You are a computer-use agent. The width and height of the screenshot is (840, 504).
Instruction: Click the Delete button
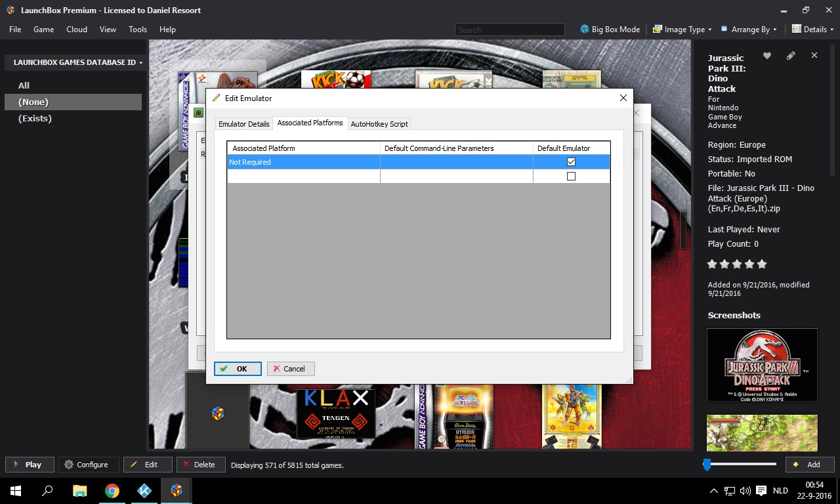(x=201, y=465)
